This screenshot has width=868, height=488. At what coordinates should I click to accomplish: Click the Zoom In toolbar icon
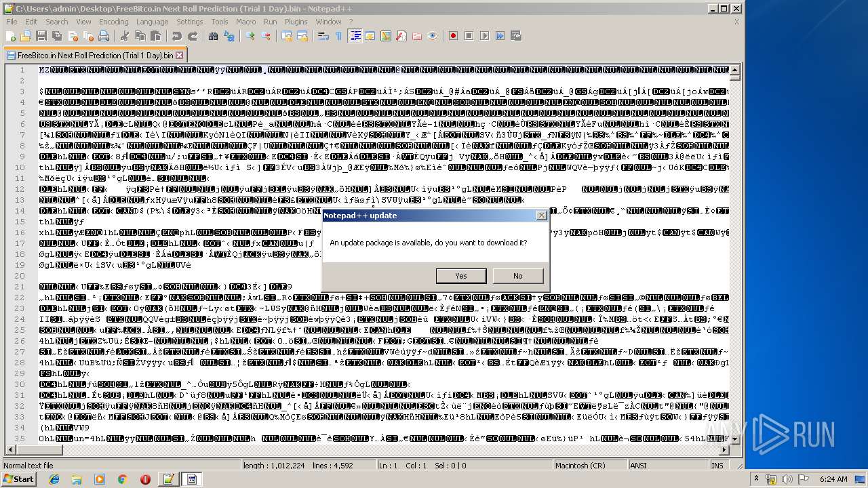coord(250,36)
